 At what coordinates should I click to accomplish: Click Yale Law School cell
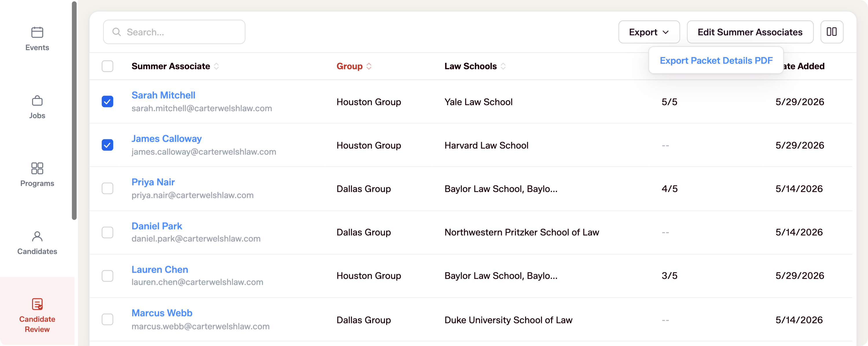(478, 102)
